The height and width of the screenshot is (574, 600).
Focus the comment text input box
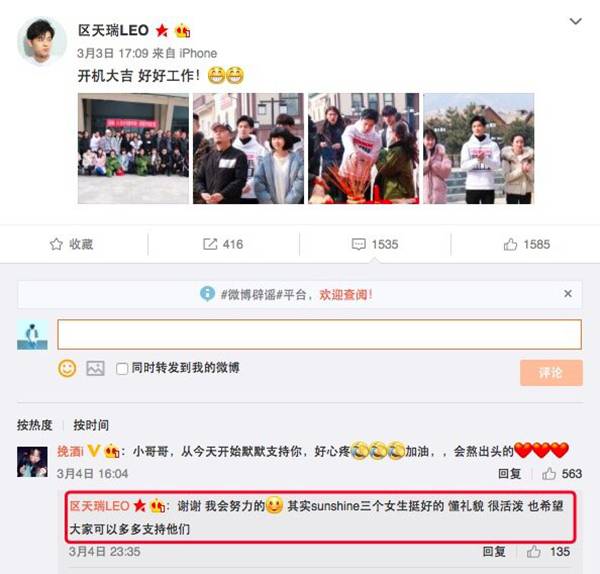pyautogui.click(x=320, y=334)
